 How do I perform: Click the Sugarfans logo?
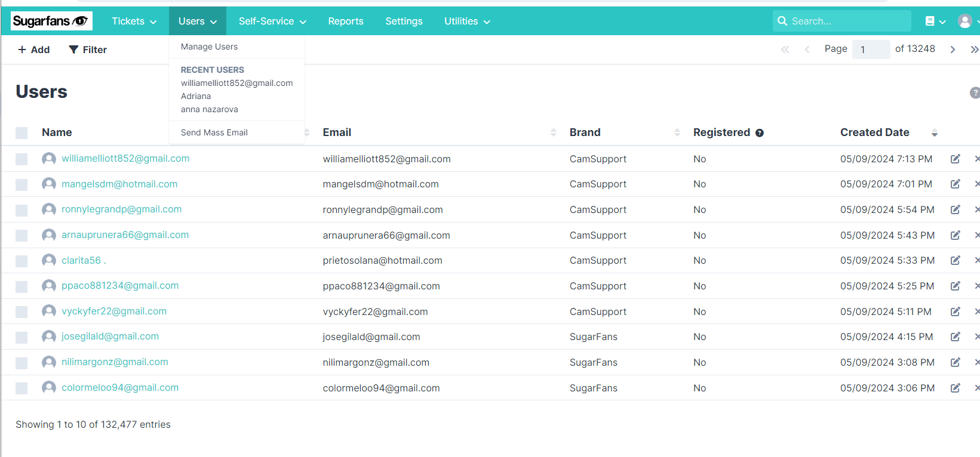coord(51,21)
